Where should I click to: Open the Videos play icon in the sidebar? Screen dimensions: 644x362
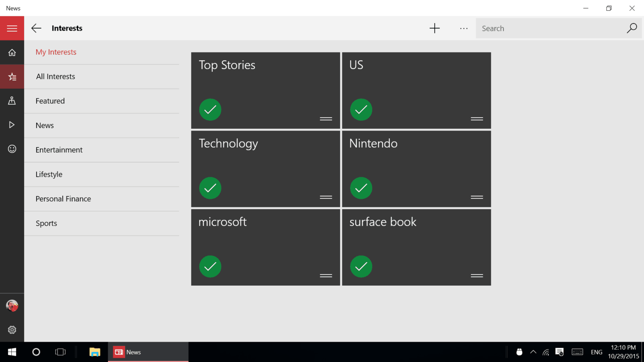point(12,124)
